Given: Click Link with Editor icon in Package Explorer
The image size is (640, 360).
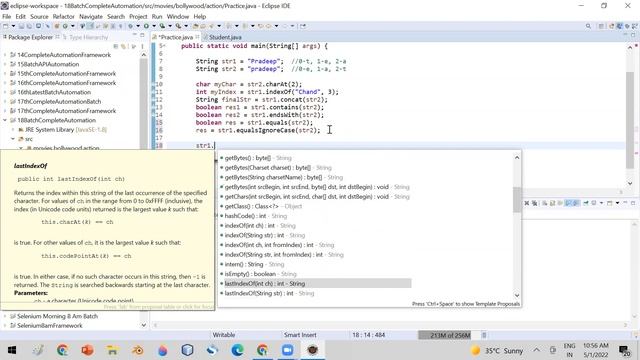Looking at the screenshot, I should pos(124,46).
